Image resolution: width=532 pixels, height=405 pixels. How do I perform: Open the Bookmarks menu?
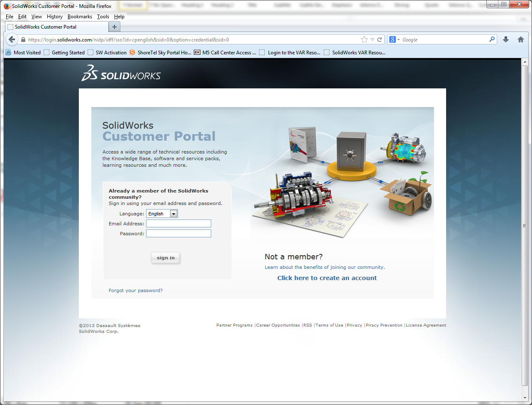tap(80, 17)
